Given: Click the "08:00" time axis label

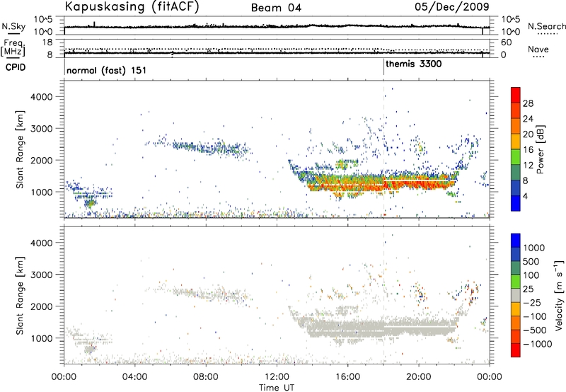Looking at the screenshot, I should point(206,376).
